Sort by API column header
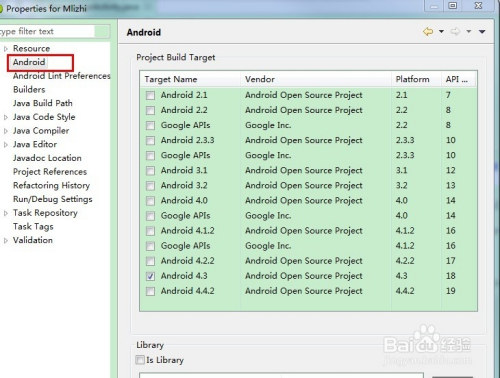This screenshot has width=500, height=378. 459,79
